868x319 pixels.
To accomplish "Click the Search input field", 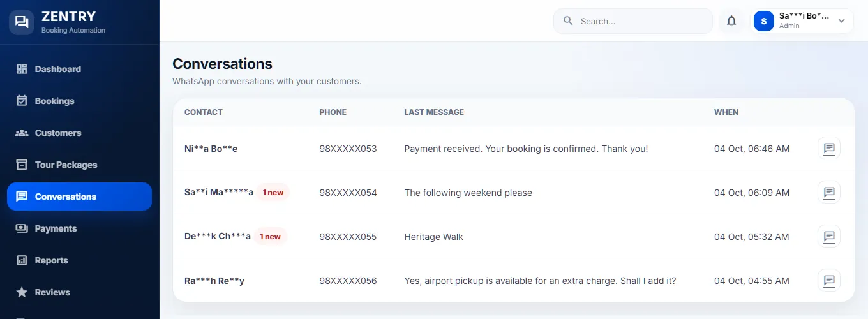I will coord(633,21).
